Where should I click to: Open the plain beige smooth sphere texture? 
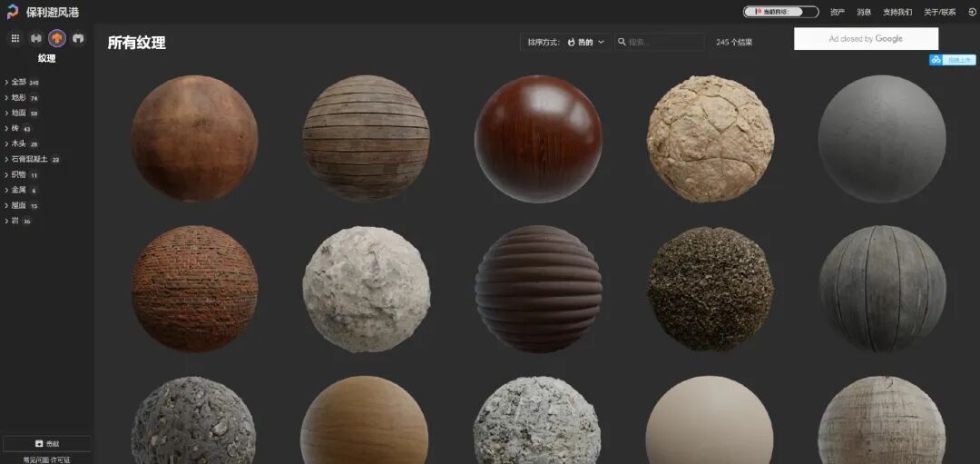click(x=710, y=420)
